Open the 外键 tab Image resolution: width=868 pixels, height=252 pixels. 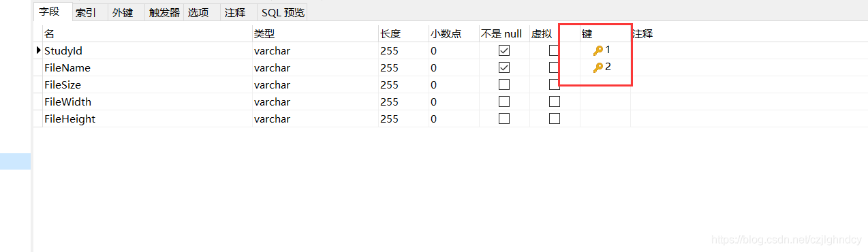(x=123, y=12)
